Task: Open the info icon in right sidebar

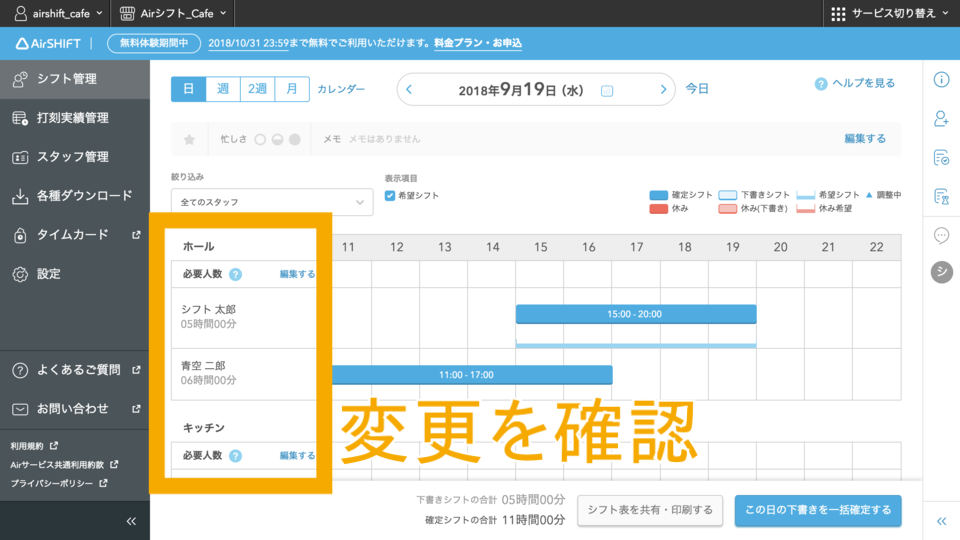Action: 941,80
